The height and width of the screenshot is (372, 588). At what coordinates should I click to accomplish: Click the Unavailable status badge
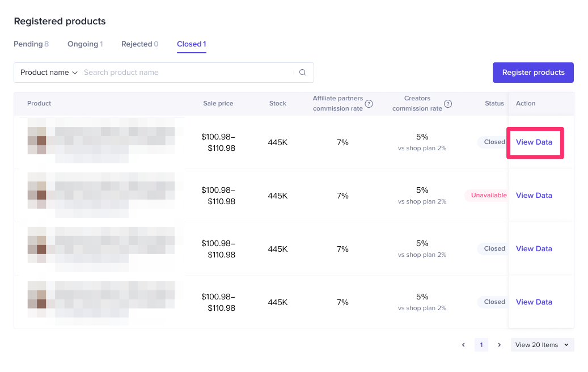[x=487, y=196]
